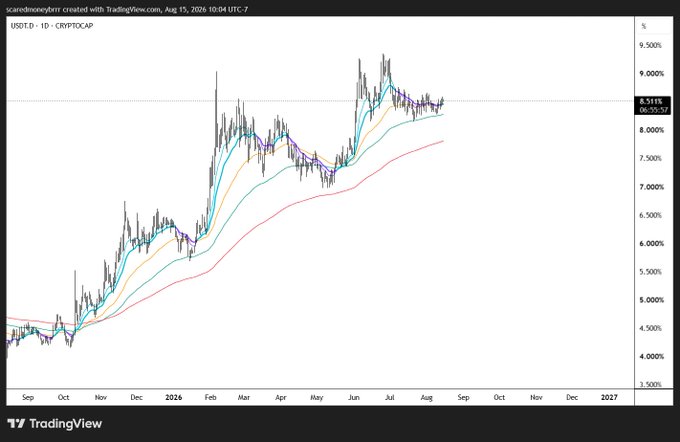680x442 pixels.
Task: Click the Dec label before 2027
Action: (x=572, y=397)
